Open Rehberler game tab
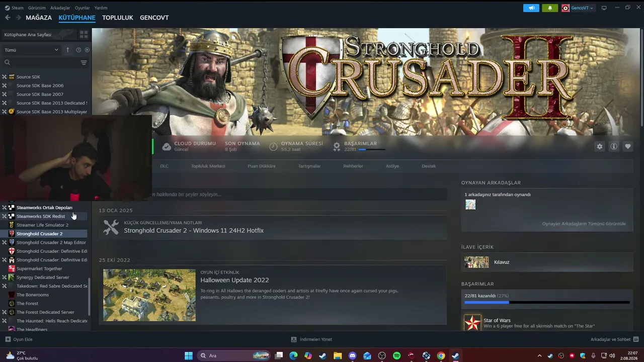 click(353, 166)
